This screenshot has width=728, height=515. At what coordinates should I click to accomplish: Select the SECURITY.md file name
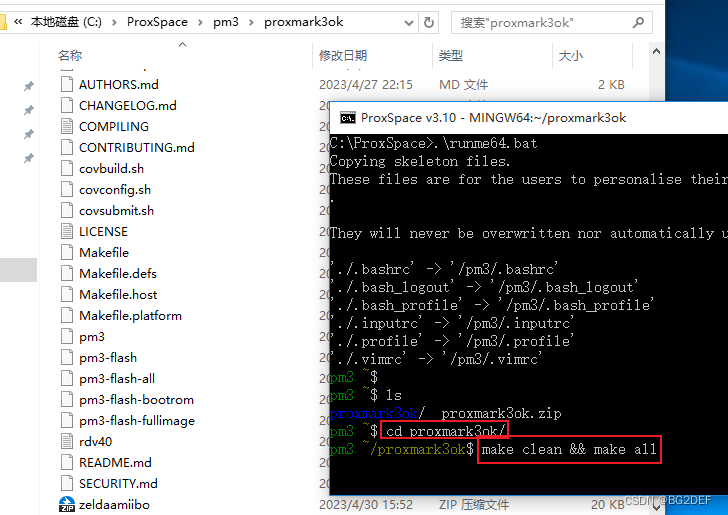click(118, 483)
